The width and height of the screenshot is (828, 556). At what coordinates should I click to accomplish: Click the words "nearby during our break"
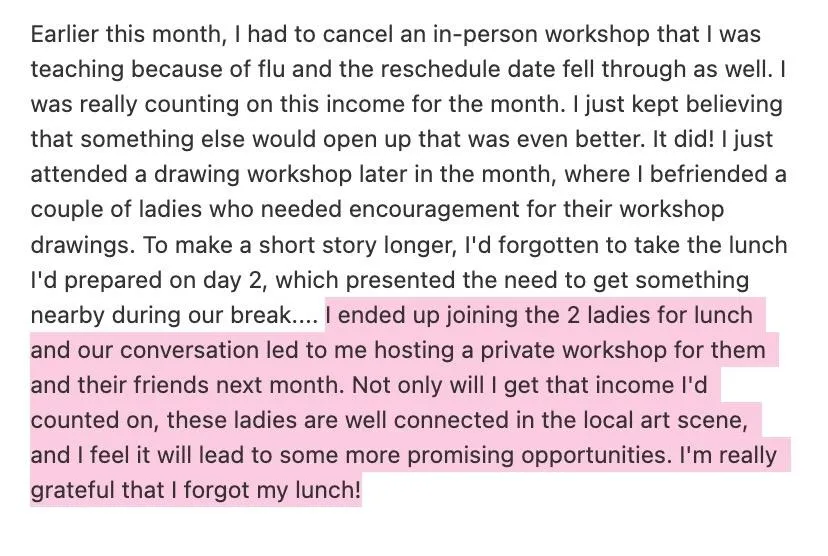[x=162, y=315]
